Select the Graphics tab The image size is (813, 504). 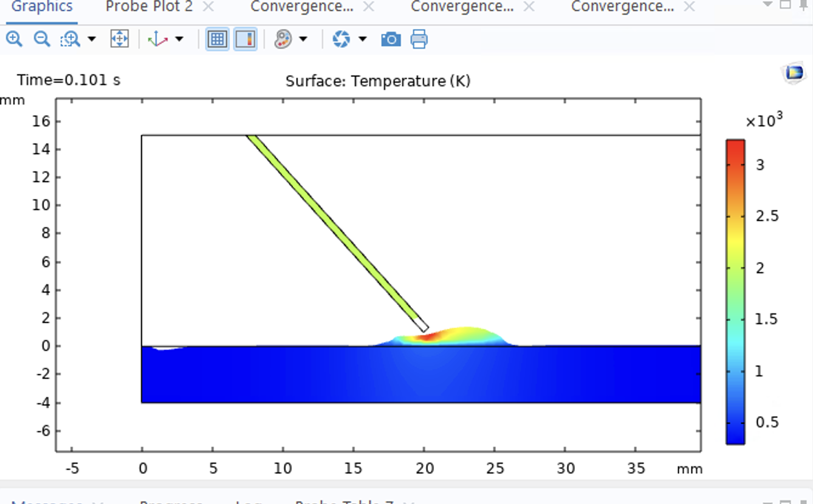pyautogui.click(x=42, y=7)
